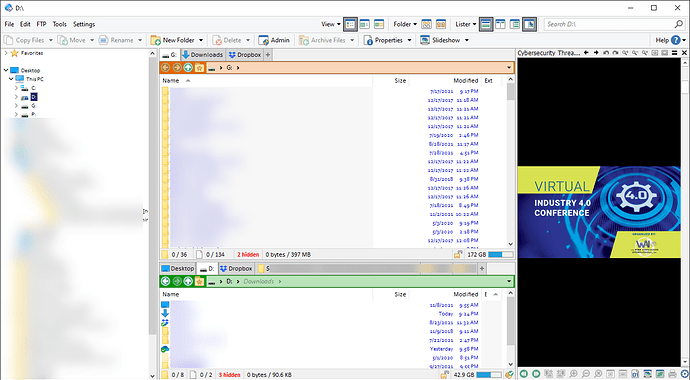
Task: Click the 42.9 GB disk space bar
Action: point(489,375)
